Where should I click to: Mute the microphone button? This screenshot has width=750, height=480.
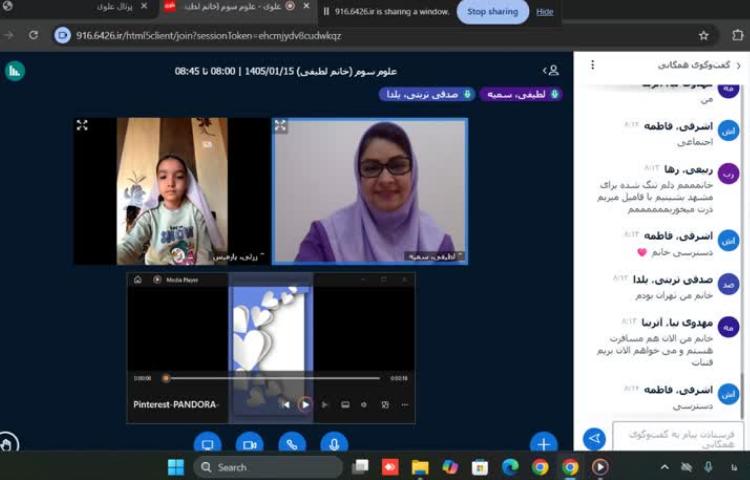tap(334, 443)
